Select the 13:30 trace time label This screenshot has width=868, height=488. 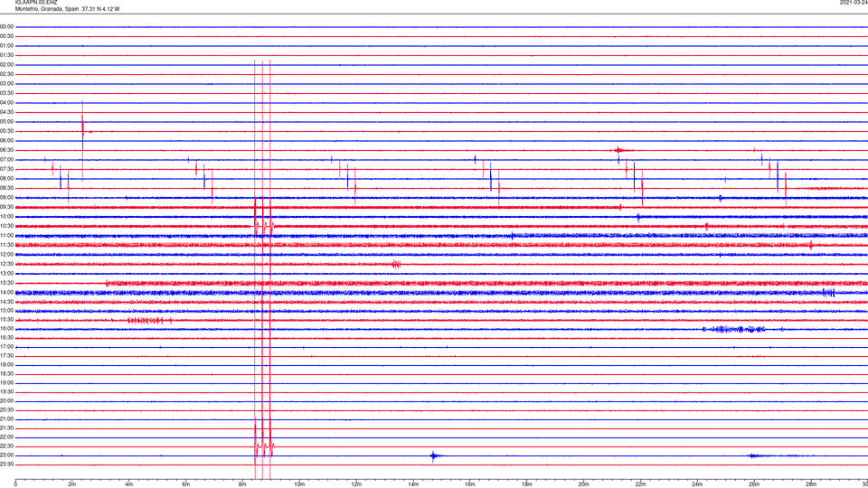(7, 283)
